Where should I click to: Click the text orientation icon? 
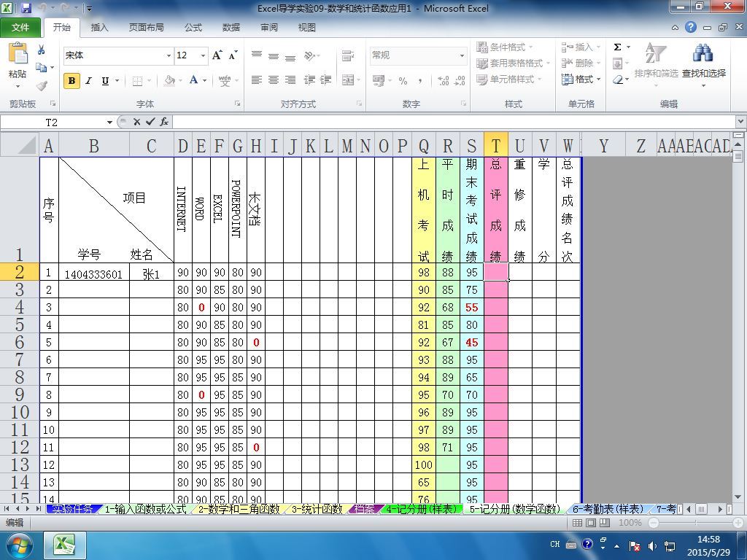[x=309, y=55]
